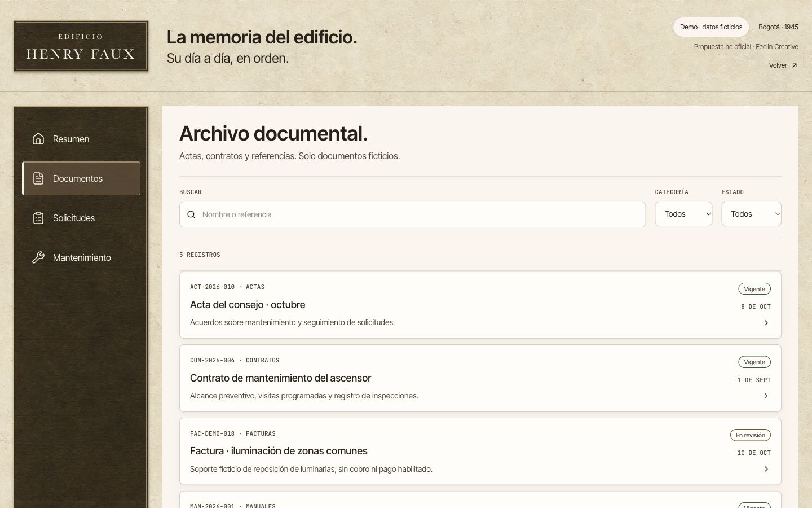Open Factura · iluminación de zonas comunes

pyautogui.click(x=480, y=451)
